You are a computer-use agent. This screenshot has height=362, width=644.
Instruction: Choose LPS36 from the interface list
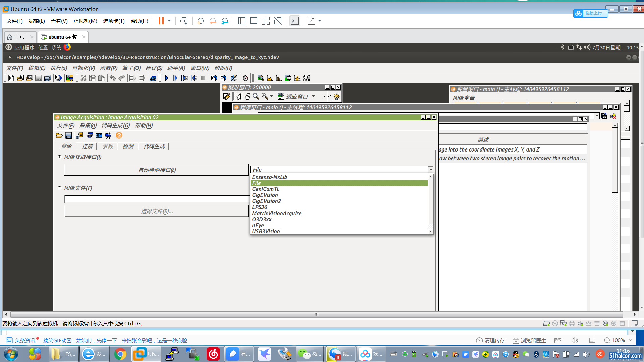pyautogui.click(x=339, y=207)
